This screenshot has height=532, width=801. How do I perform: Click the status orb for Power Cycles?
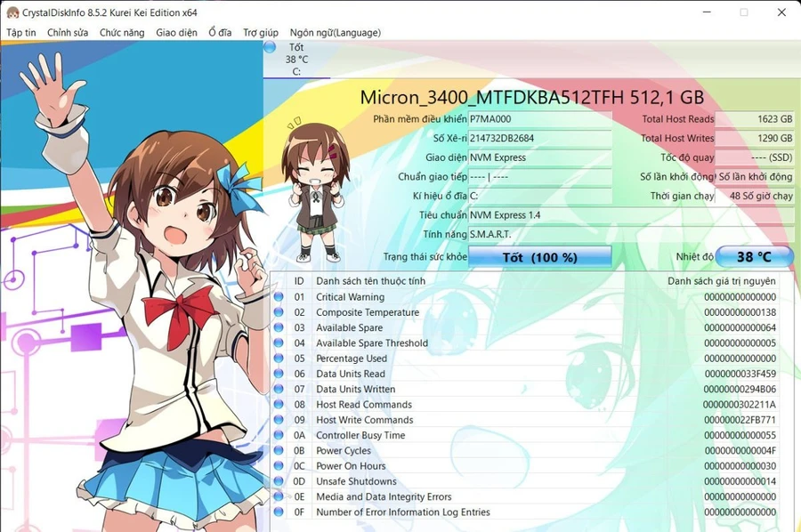279,450
